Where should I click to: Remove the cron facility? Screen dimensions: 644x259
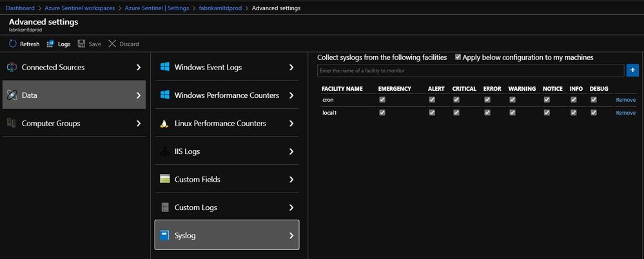point(625,100)
